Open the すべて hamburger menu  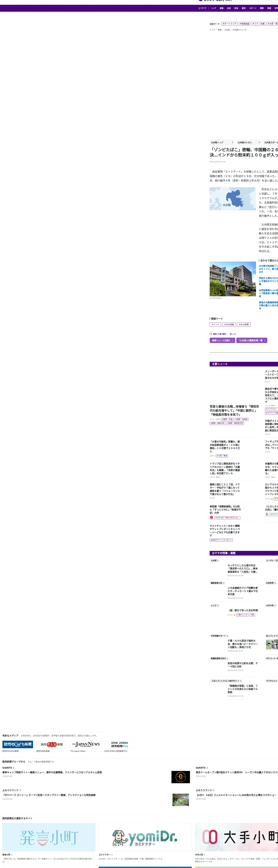coord(202,8)
